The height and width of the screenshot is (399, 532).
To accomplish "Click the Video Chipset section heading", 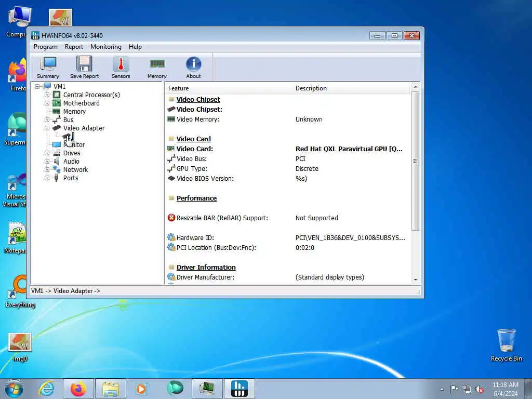I will coord(198,99).
